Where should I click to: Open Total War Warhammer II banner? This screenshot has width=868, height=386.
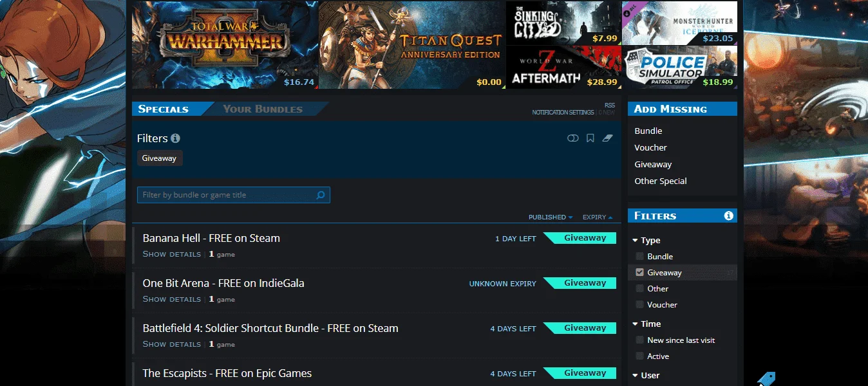coord(225,45)
